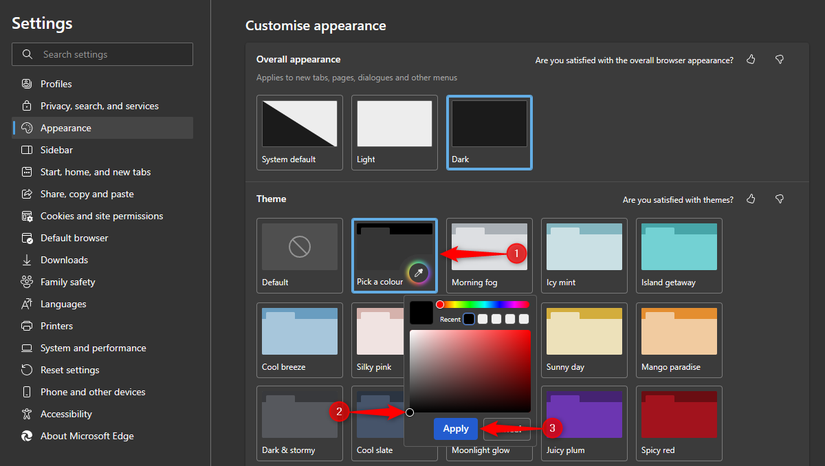Viewport: 825px width, 466px height.
Task: Click in the Search settings field
Action: point(110,54)
